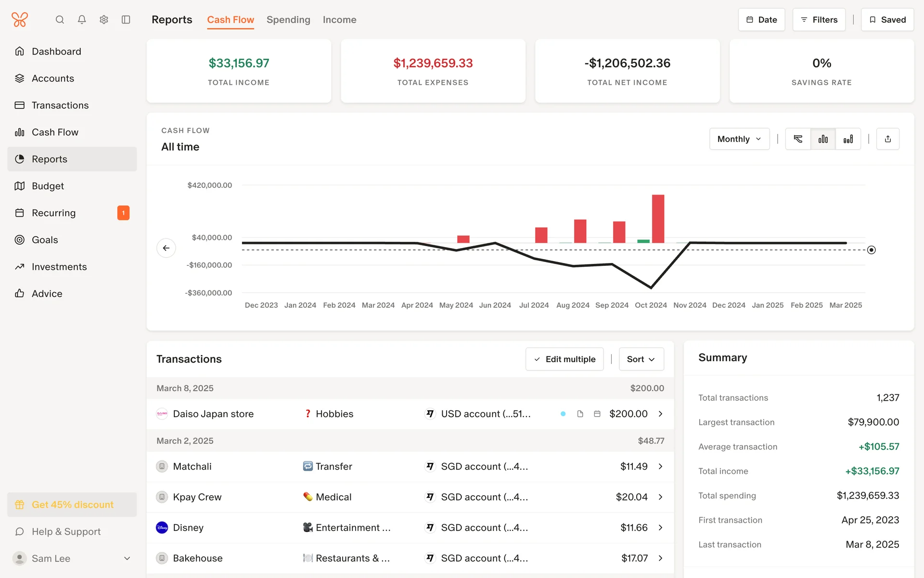Click the Edit multiple button
Image resolution: width=924 pixels, height=578 pixels.
point(564,359)
